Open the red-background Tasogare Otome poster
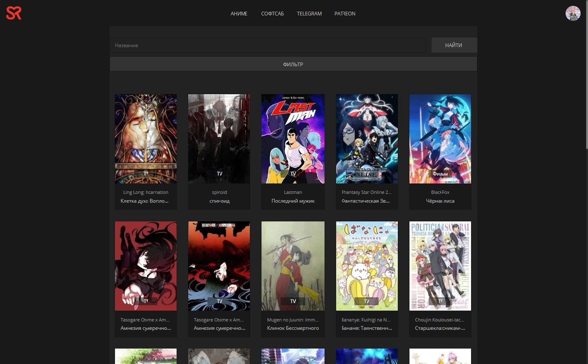588x364 pixels. tap(146, 266)
